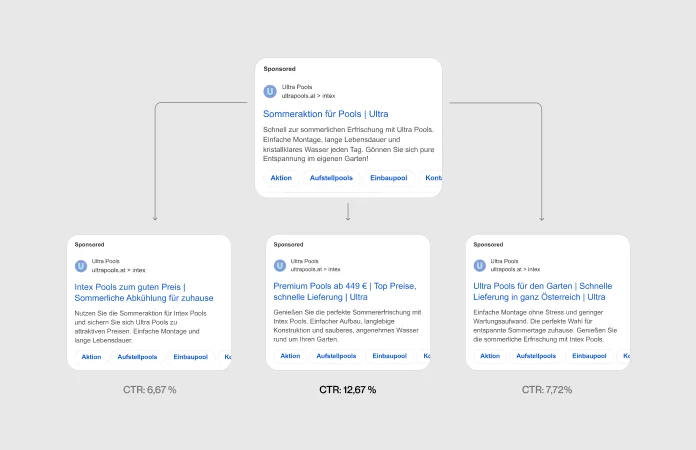Click the logo in the Intex Pools ad
This screenshot has width=696, height=450.
click(x=81, y=265)
